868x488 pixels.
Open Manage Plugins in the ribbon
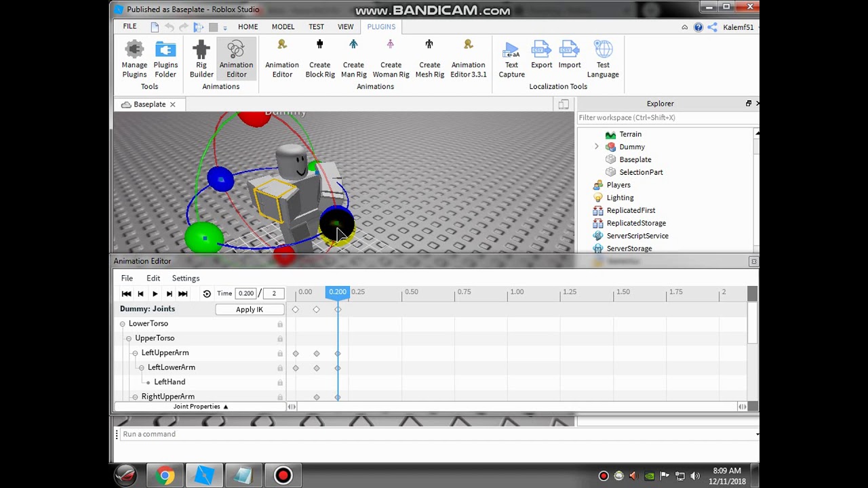point(134,59)
